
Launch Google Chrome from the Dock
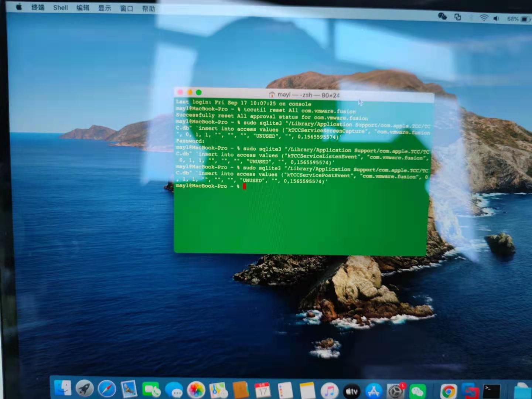click(x=449, y=392)
